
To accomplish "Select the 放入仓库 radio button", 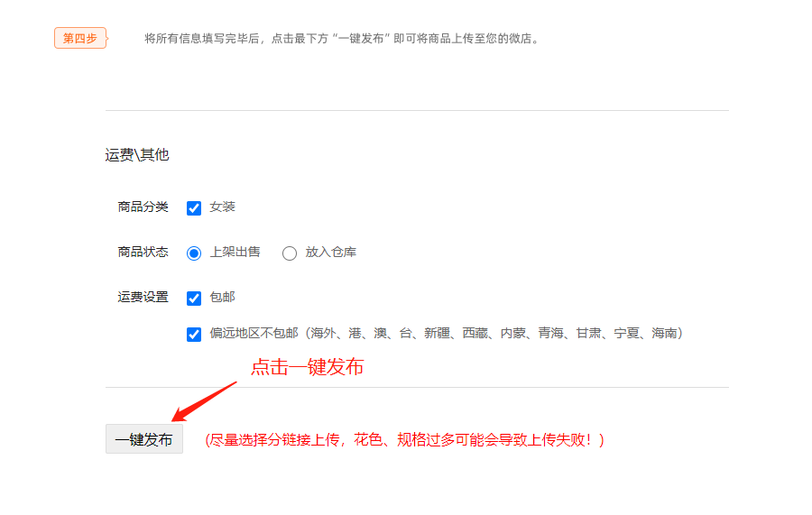I will click(290, 253).
